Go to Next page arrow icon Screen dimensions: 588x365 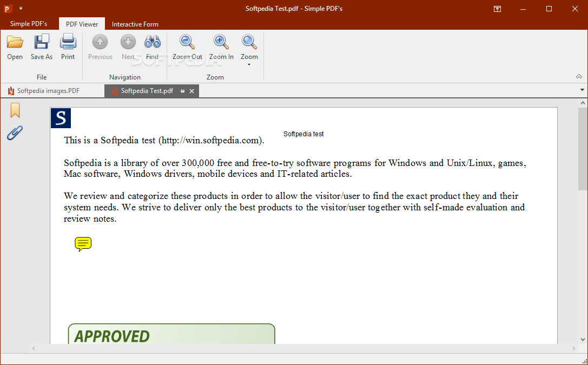coord(128,42)
